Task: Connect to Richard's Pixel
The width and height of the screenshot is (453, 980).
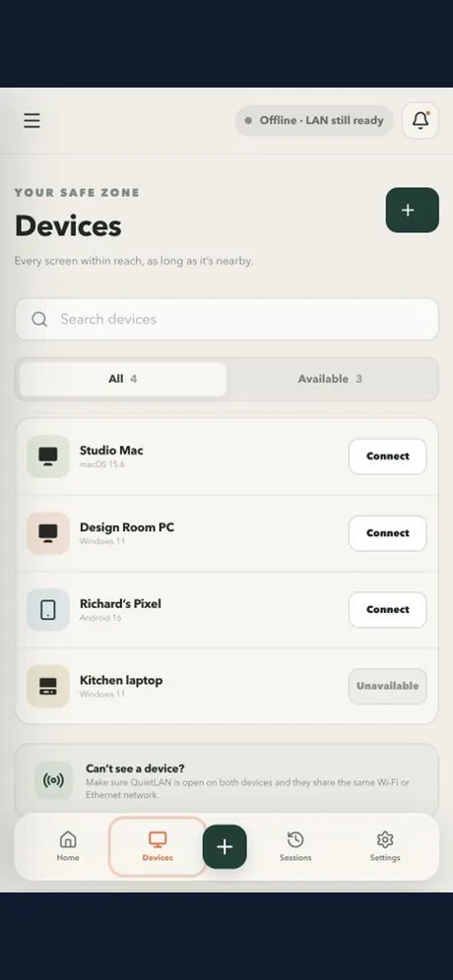Action: pos(388,609)
